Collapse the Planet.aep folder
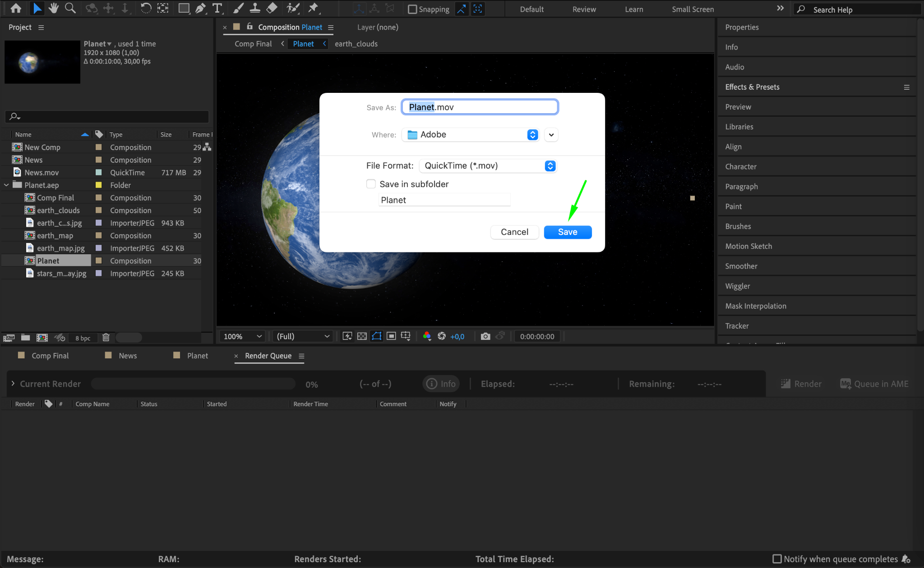Image resolution: width=924 pixels, height=568 pixels. [6, 185]
